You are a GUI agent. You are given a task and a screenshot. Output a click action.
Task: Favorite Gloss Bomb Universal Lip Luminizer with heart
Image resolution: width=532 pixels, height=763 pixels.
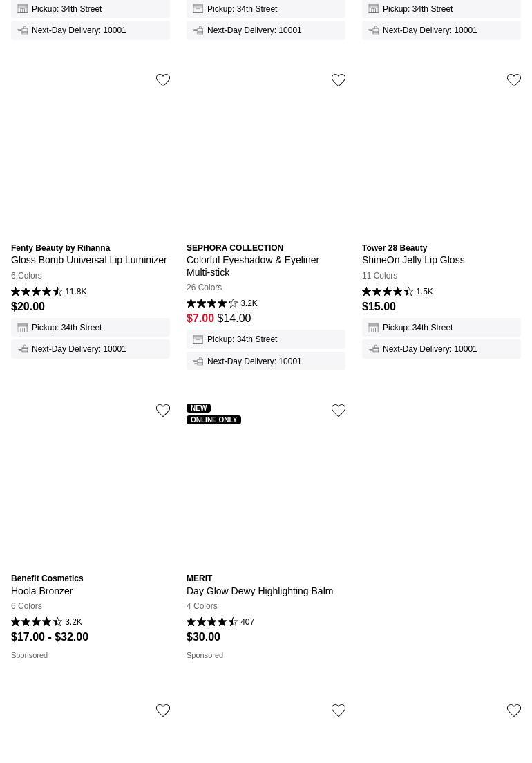tap(163, 80)
